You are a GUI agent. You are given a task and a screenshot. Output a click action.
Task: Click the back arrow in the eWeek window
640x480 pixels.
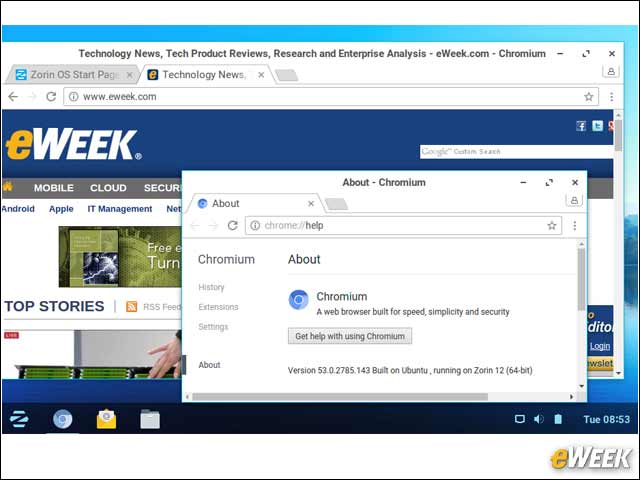coord(13,97)
